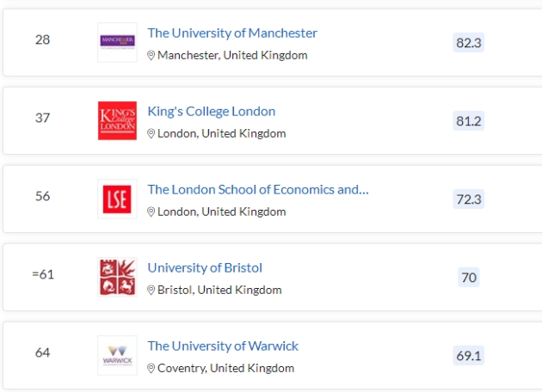
Task: Click the rank =61 cell
Action: pos(42,274)
